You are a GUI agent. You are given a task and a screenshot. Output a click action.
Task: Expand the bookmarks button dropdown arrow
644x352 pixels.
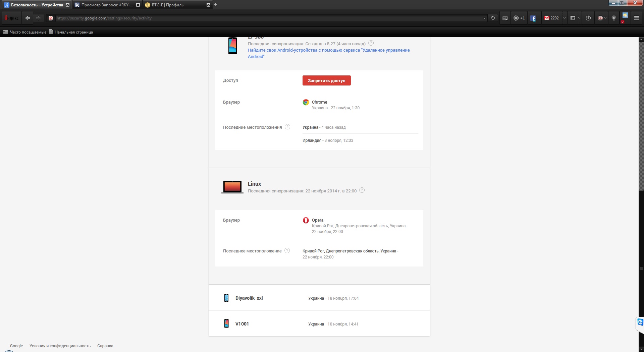click(x=579, y=18)
